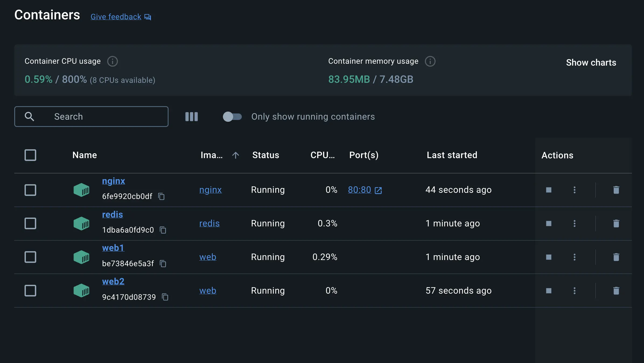Image resolution: width=644 pixels, height=363 pixels.
Task: Check the nginx container checkbox
Action: pyautogui.click(x=30, y=190)
